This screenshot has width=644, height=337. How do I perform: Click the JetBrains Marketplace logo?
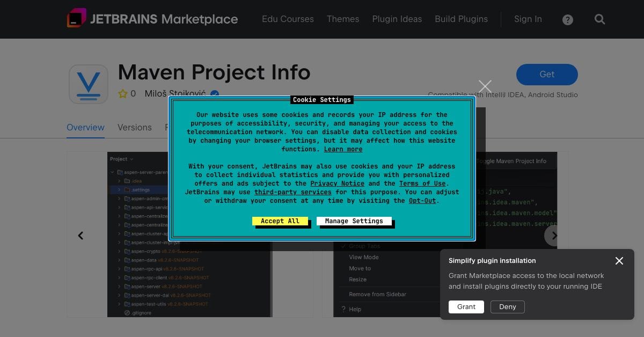point(152,19)
